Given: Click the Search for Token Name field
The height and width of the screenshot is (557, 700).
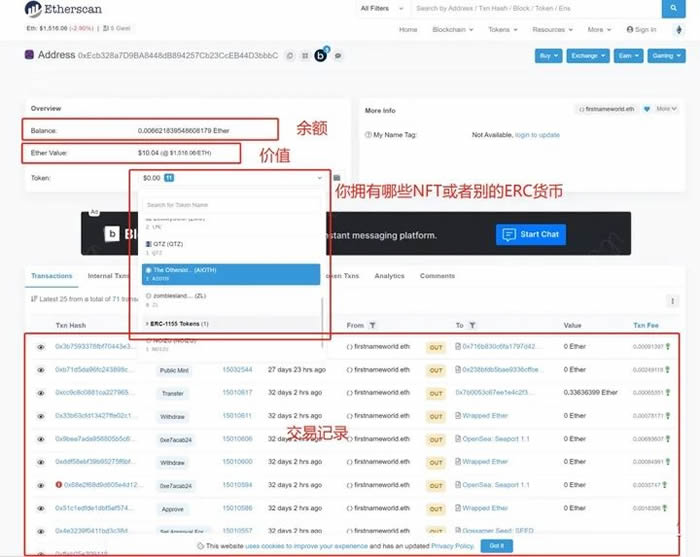Looking at the screenshot, I should coord(228,205).
